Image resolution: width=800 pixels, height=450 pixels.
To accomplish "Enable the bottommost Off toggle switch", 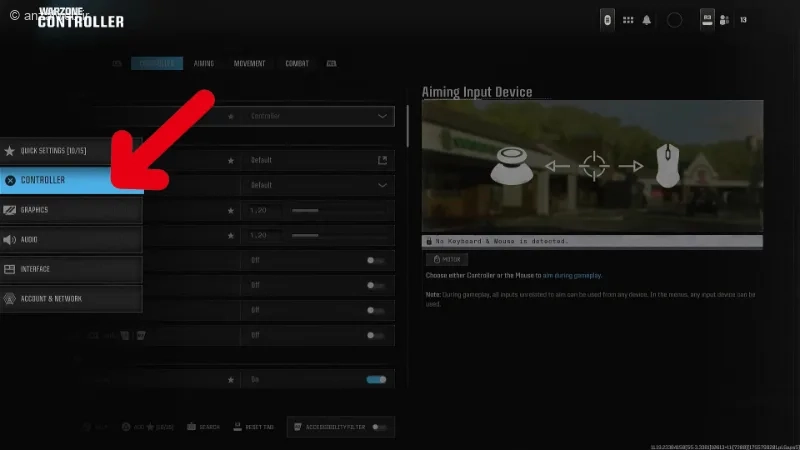I will (376, 335).
